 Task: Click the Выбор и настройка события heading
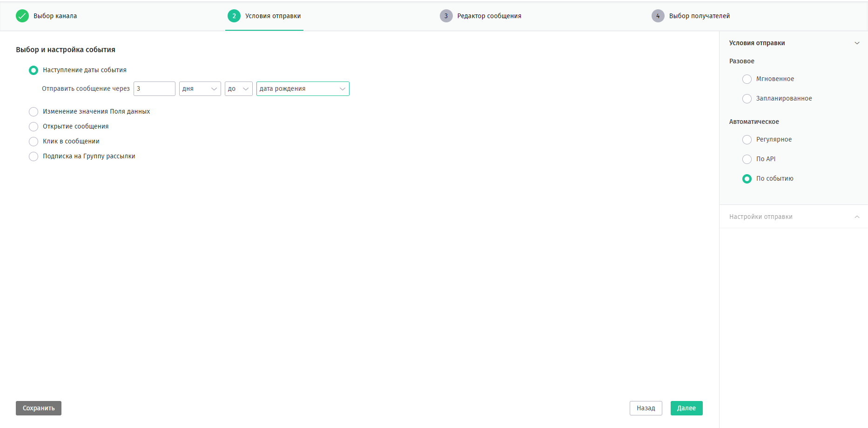click(x=66, y=49)
